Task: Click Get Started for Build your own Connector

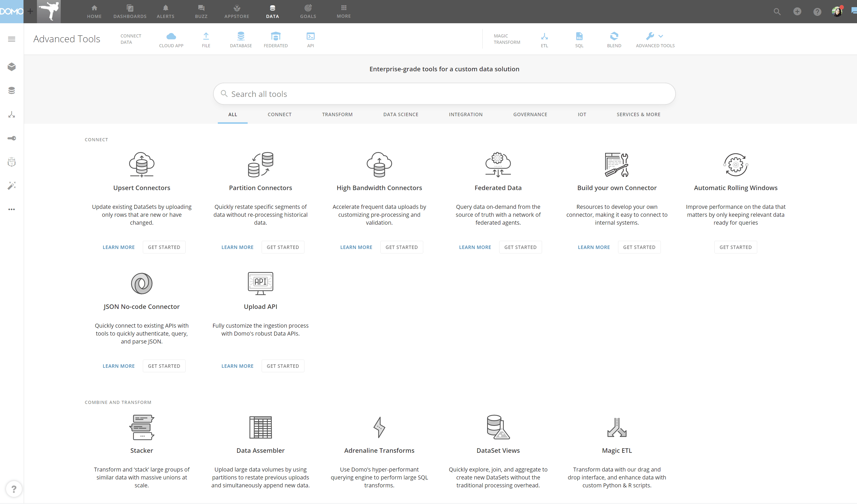Action: (639, 247)
